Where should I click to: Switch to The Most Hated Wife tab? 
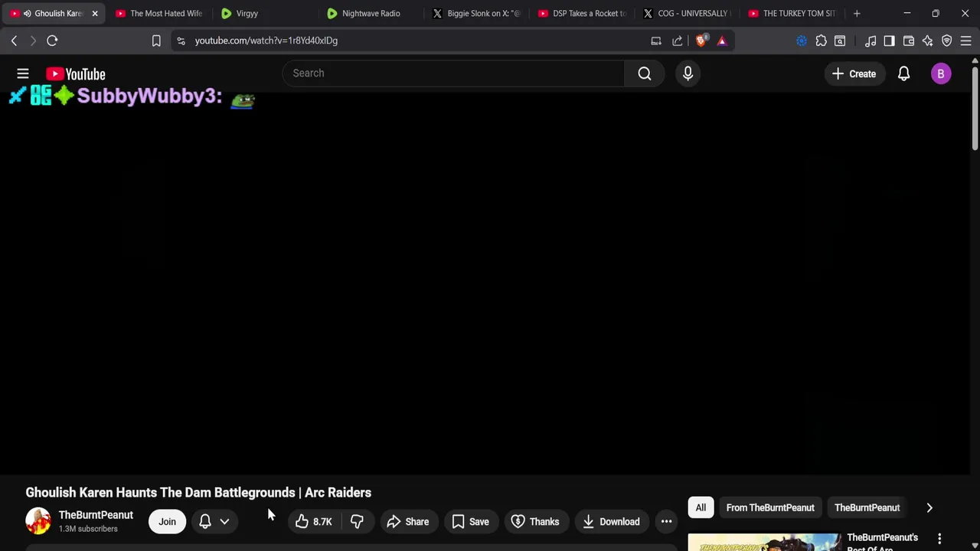[x=158, y=13]
